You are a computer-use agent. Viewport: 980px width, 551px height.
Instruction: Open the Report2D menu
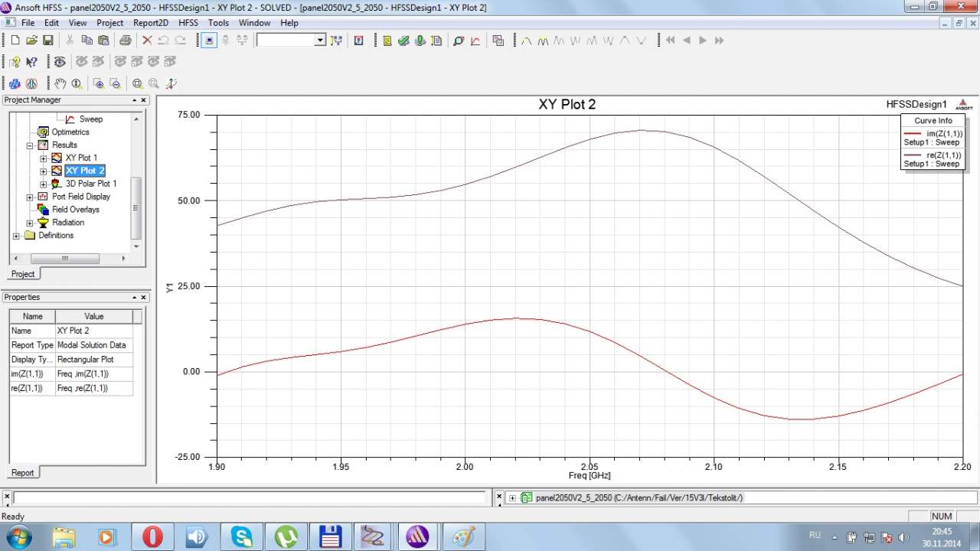[x=150, y=23]
